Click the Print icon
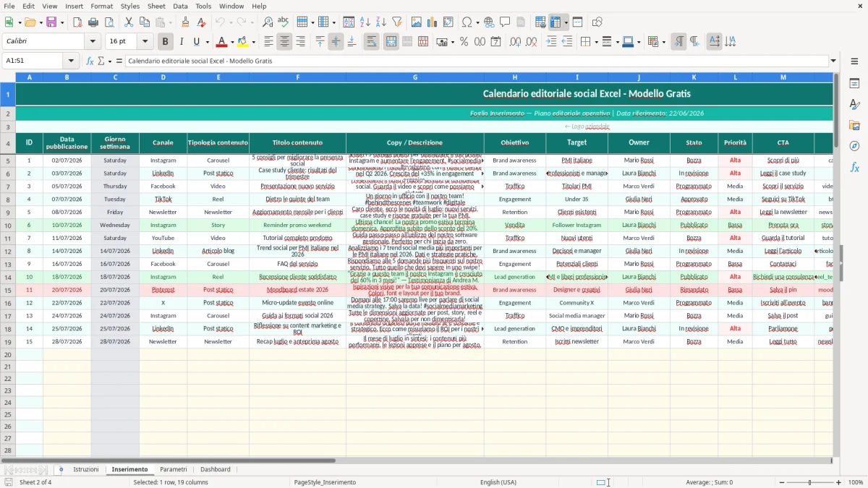 click(x=93, y=22)
